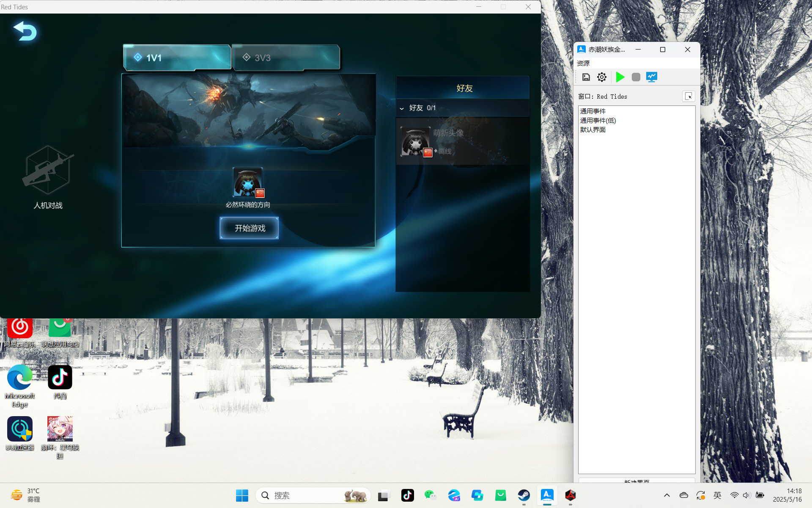Open 联想应用商店 desktop icon

point(60,333)
